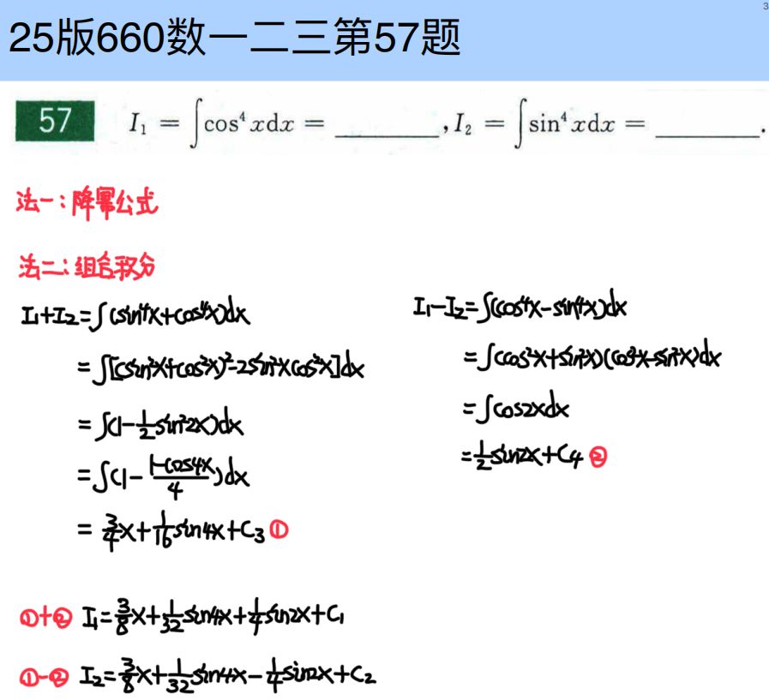The height and width of the screenshot is (700, 769).
Task: Click the green question number 57 badge
Action: (55, 123)
